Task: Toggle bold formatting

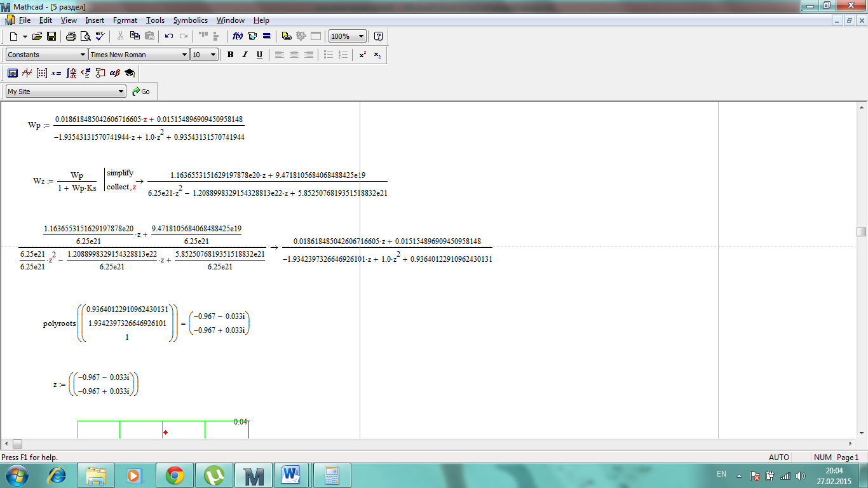Action: [x=230, y=55]
